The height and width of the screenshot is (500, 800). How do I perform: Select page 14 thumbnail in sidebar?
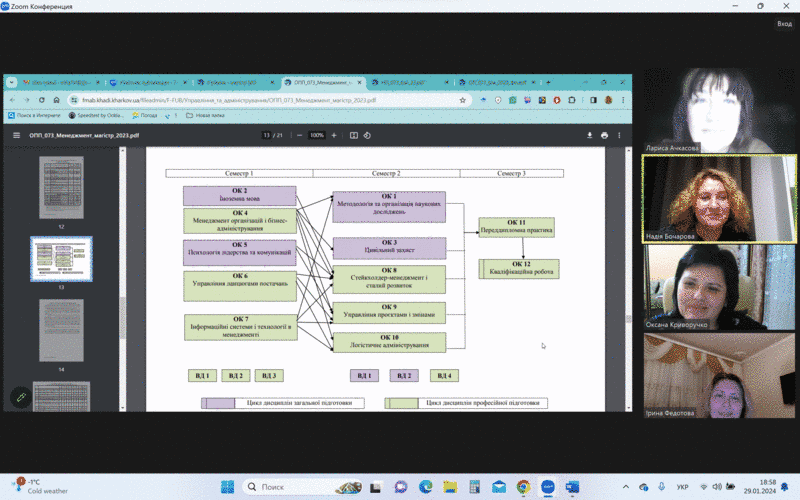[x=61, y=330]
